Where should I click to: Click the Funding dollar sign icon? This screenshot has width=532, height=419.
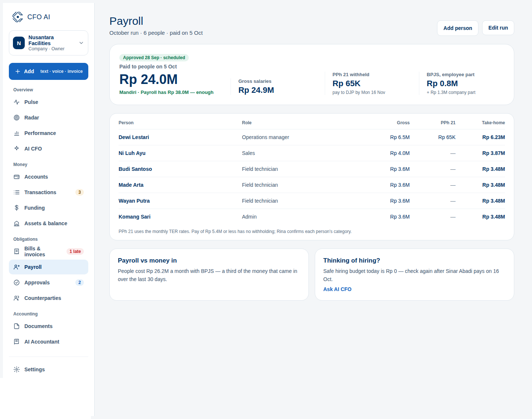pyautogui.click(x=17, y=208)
